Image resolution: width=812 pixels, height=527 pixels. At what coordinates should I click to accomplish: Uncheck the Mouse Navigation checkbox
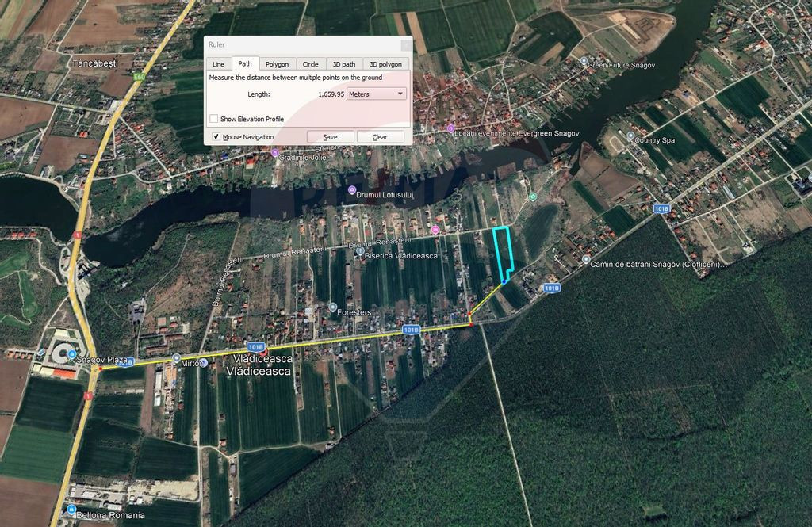pos(216,136)
